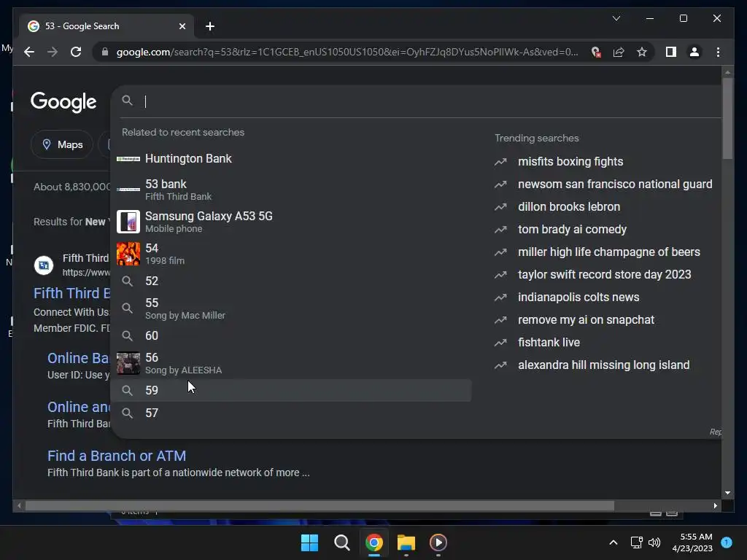Click the network icon in tray

pyautogui.click(x=636, y=542)
